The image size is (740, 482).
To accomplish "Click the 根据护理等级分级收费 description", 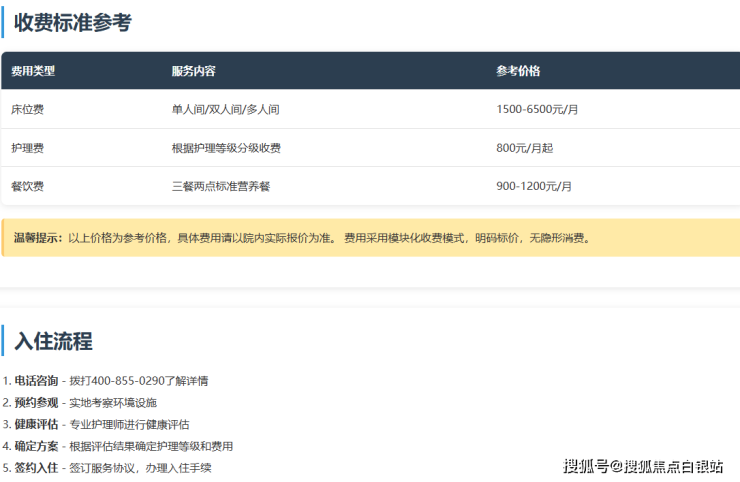I will [226, 148].
